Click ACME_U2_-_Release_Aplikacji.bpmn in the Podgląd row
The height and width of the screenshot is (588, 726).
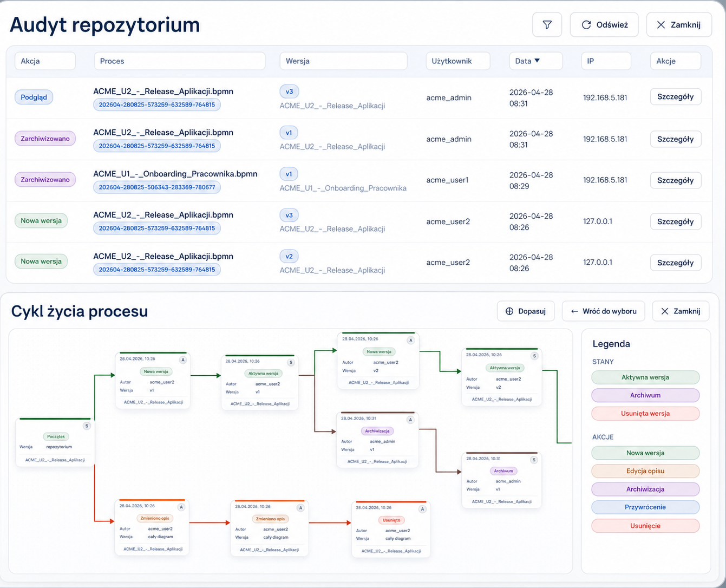[x=163, y=91]
